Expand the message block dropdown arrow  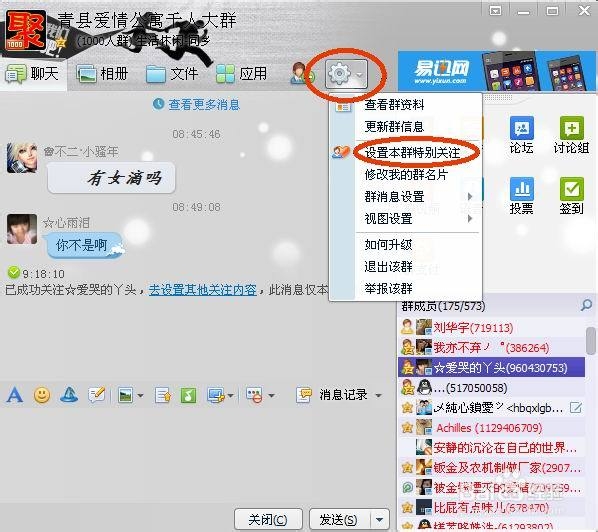pos(271,396)
